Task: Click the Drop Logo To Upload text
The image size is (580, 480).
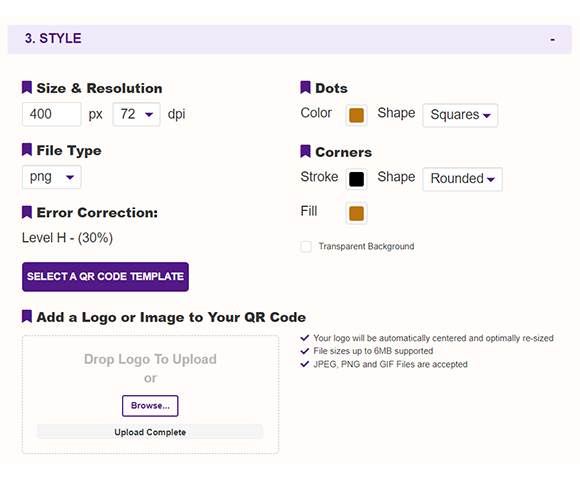Action: point(150,359)
